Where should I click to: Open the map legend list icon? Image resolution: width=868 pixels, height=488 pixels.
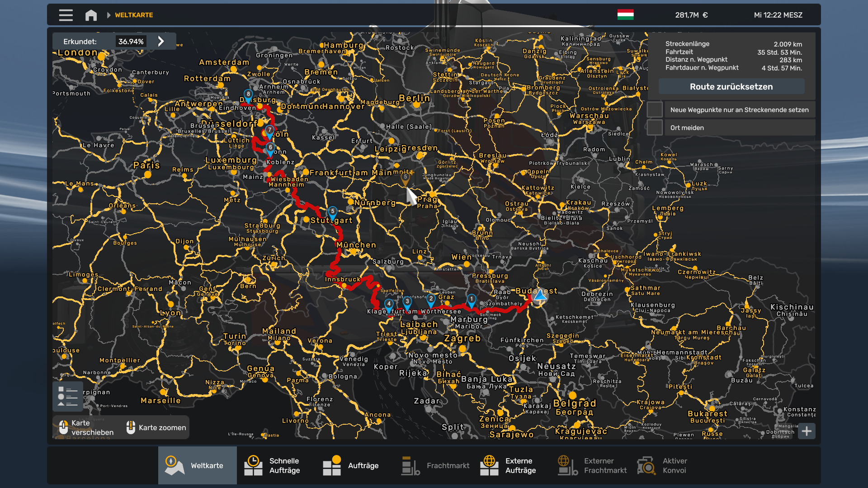coord(68,397)
